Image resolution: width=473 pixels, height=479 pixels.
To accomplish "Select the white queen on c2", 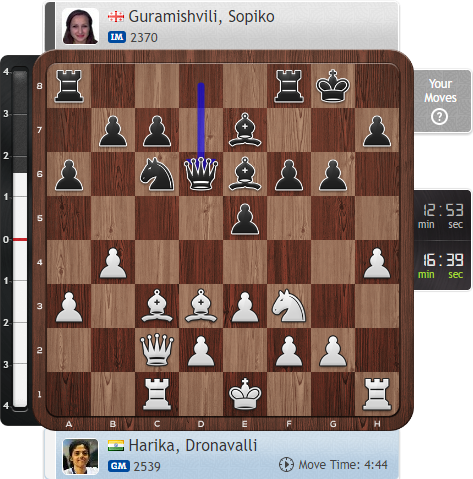I will point(157,350).
